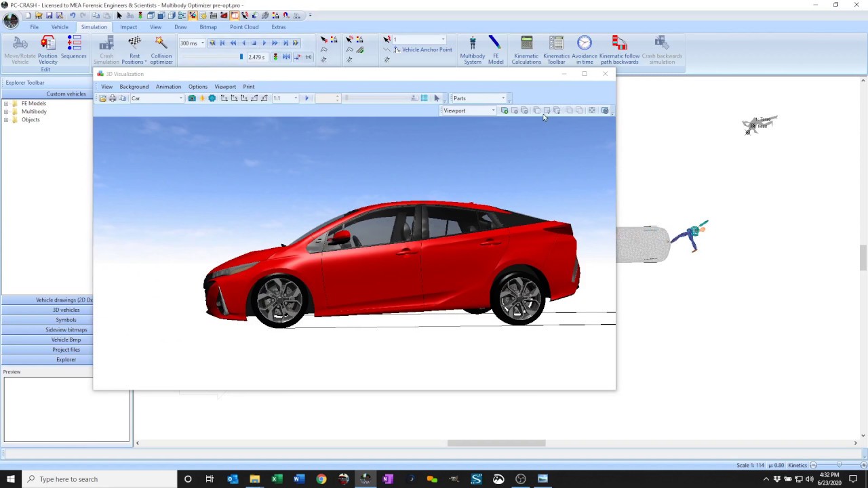Open Options menu in 3D Visualization
Viewport: 868px width, 488px height.
click(198, 87)
